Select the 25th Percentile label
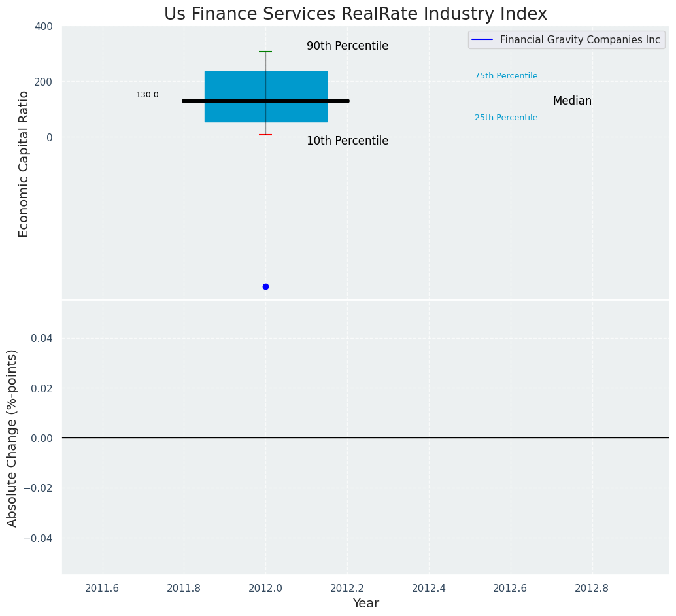This screenshot has width=676, height=616. (506, 118)
